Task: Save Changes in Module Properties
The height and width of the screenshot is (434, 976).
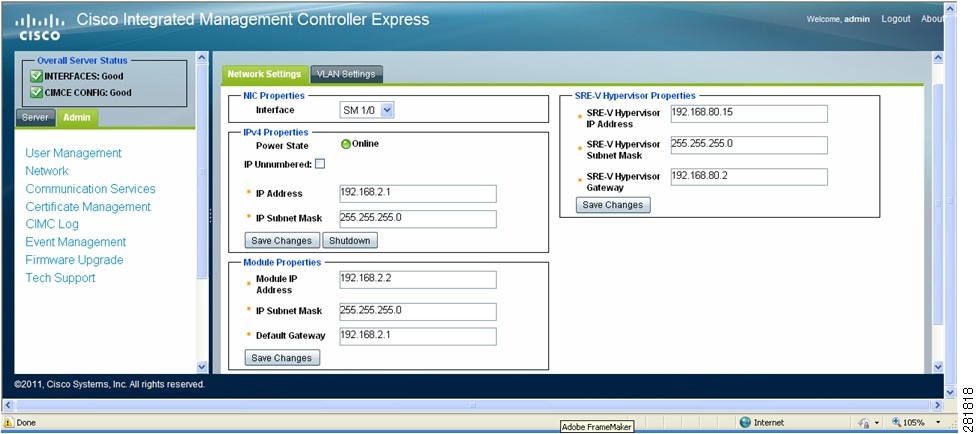Action: point(282,358)
